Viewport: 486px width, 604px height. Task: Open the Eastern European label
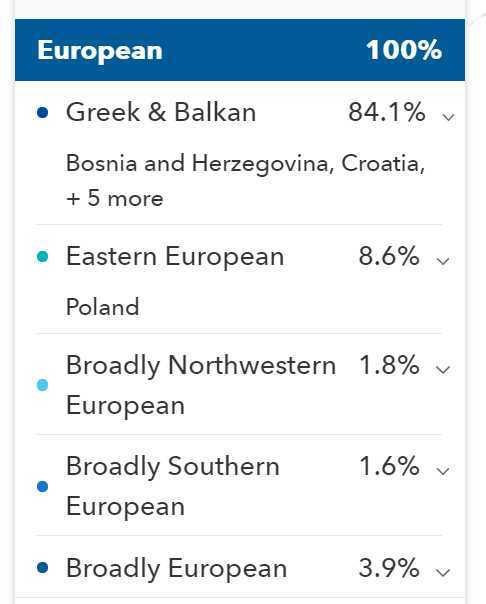(x=175, y=257)
